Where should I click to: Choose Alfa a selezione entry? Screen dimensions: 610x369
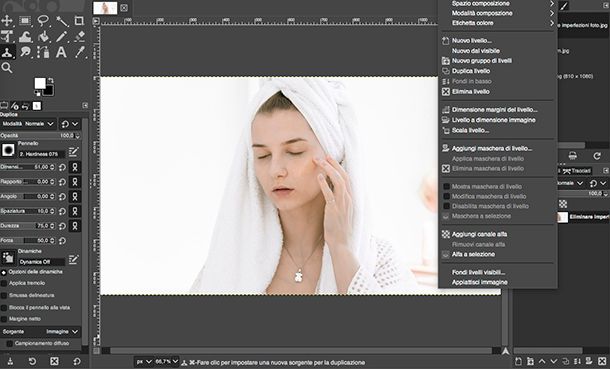[x=498, y=254]
